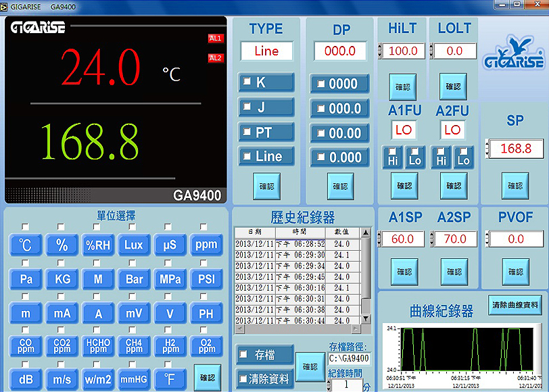Check the 0000 decimal point option

coord(320,84)
